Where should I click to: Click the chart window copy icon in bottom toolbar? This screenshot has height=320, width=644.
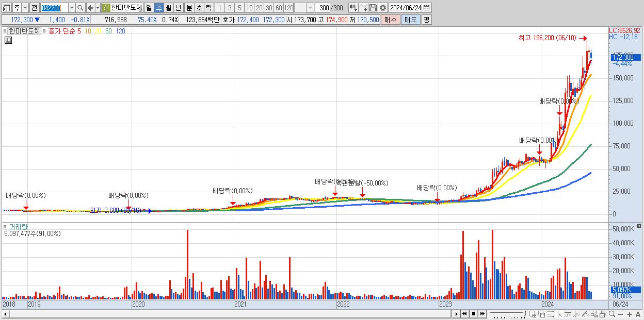603,314
